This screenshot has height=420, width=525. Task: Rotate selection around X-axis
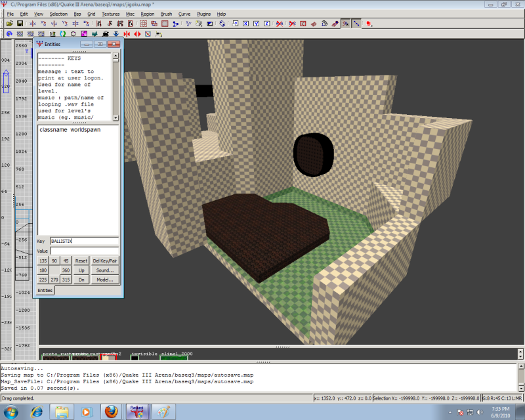click(x=43, y=24)
